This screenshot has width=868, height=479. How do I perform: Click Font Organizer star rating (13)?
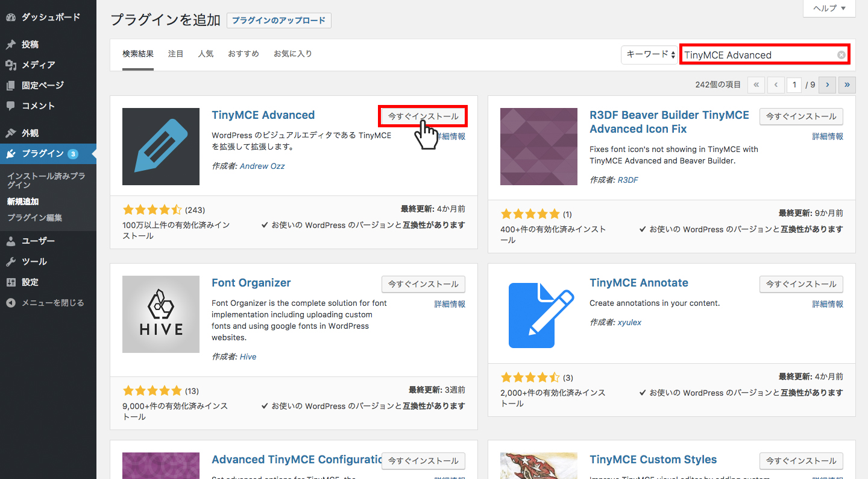point(152,390)
